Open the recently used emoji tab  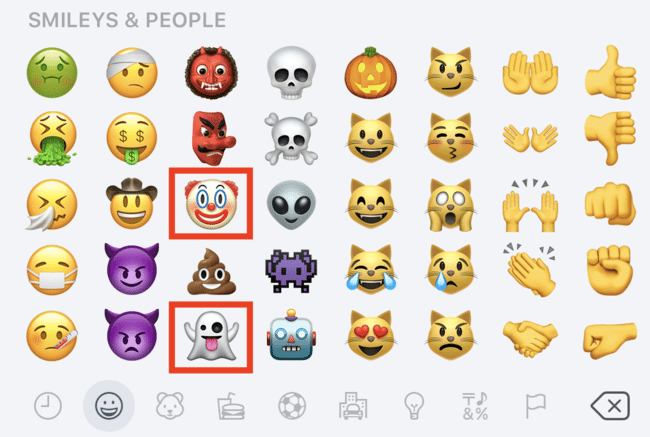[48, 405]
